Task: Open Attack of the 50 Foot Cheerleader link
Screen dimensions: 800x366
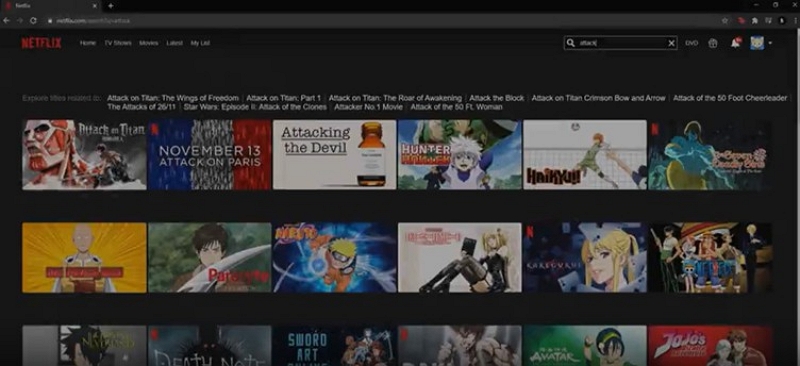Action: [x=730, y=98]
